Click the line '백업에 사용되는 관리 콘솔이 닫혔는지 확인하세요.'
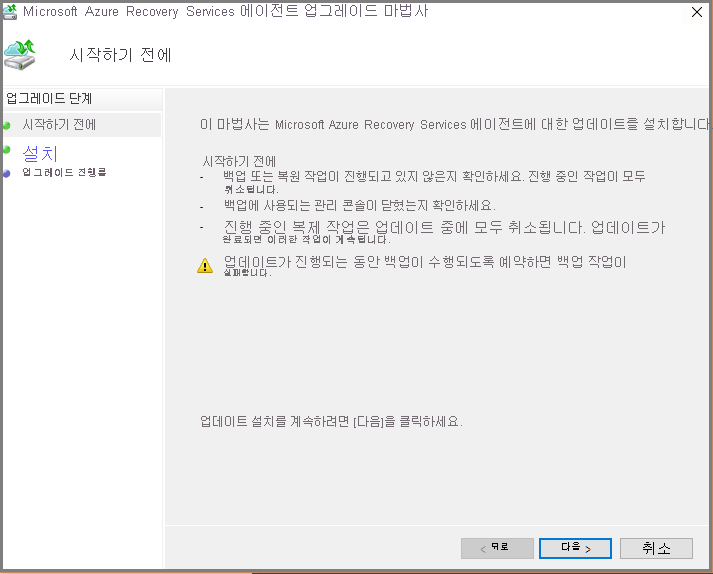This screenshot has width=713, height=574. click(360, 206)
